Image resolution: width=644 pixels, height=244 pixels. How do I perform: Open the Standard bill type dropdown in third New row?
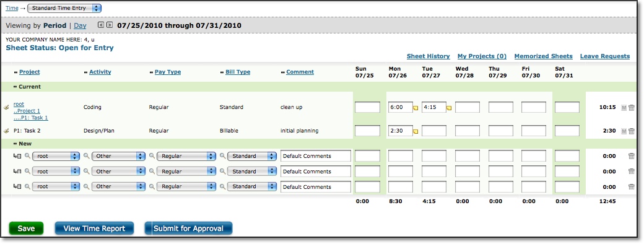click(x=252, y=186)
